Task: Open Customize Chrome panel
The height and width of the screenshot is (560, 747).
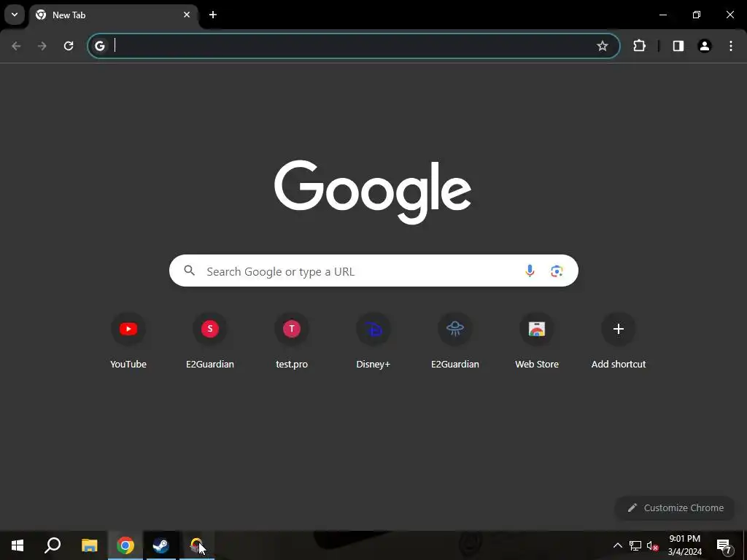Action: (676, 507)
